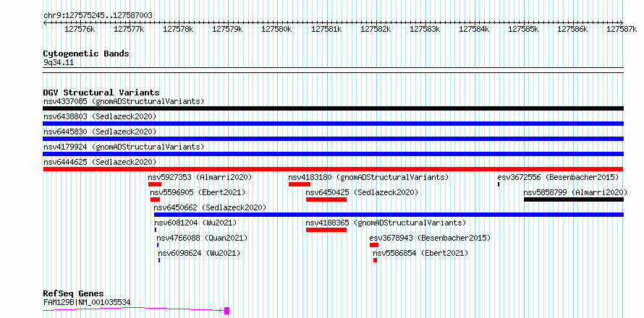Select the red bar under esv3678943
This screenshot has height=318, width=644.
pyautogui.click(x=374, y=245)
